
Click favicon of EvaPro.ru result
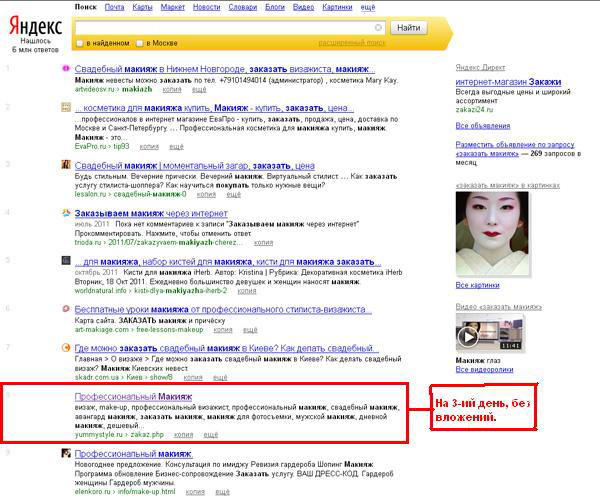click(x=66, y=107)
